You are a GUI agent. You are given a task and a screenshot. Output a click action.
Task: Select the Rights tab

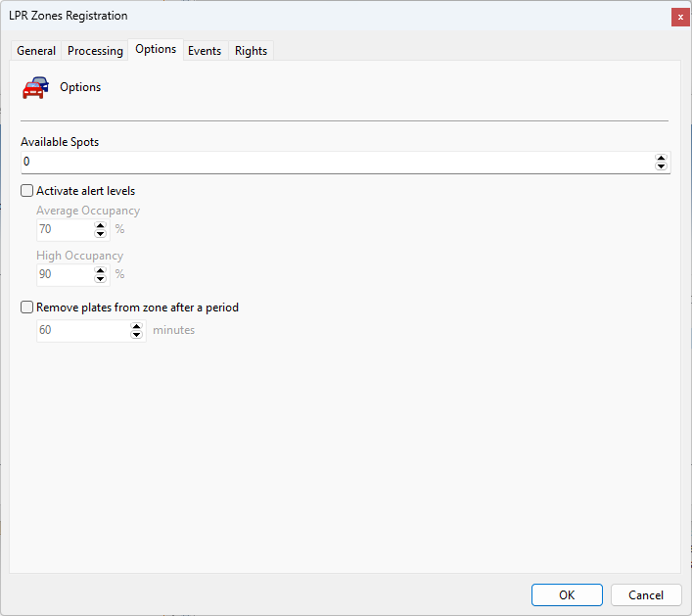(x=251, y=51)
